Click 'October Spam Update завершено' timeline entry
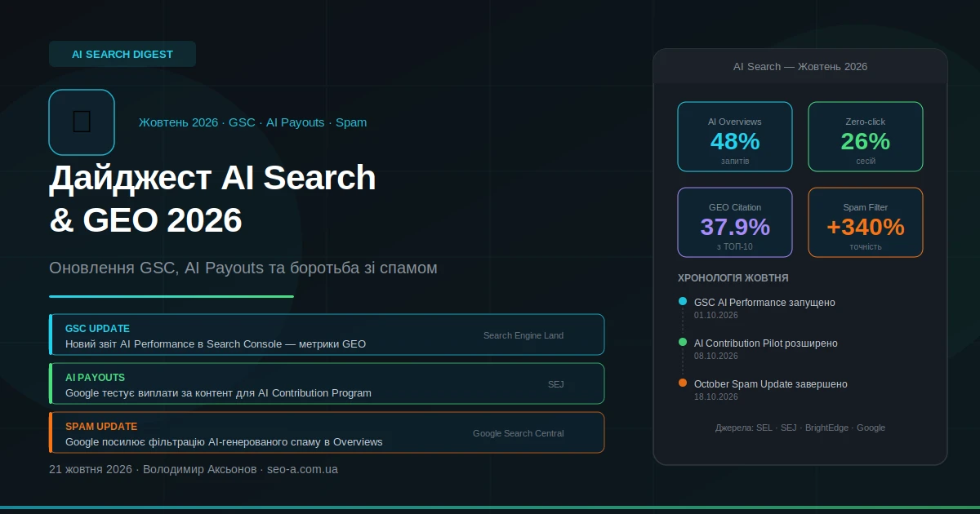Image resolution: width=980 pixels, height=514 pixels. (x=771, y=384)
